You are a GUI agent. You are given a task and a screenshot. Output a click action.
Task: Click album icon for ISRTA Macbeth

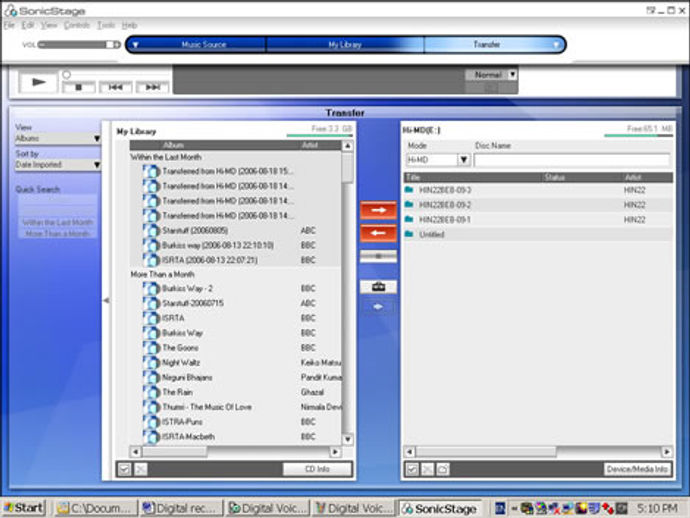pyautogui.click(x=151, y=437)
